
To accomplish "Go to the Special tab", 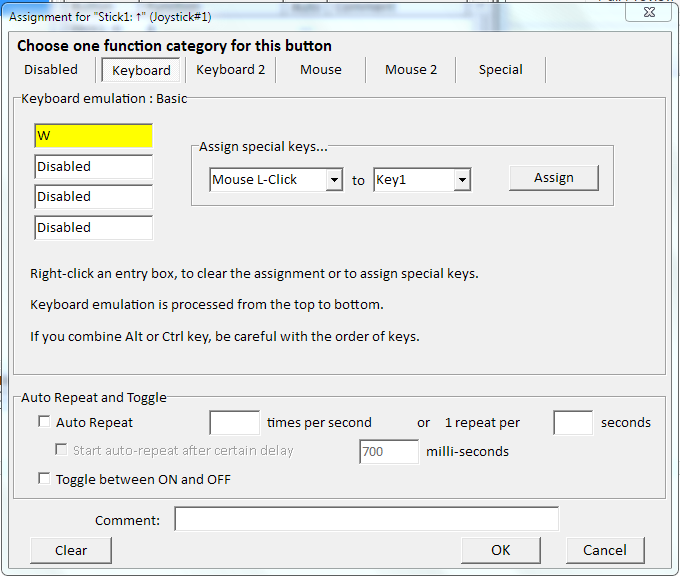I will (500, 70).
